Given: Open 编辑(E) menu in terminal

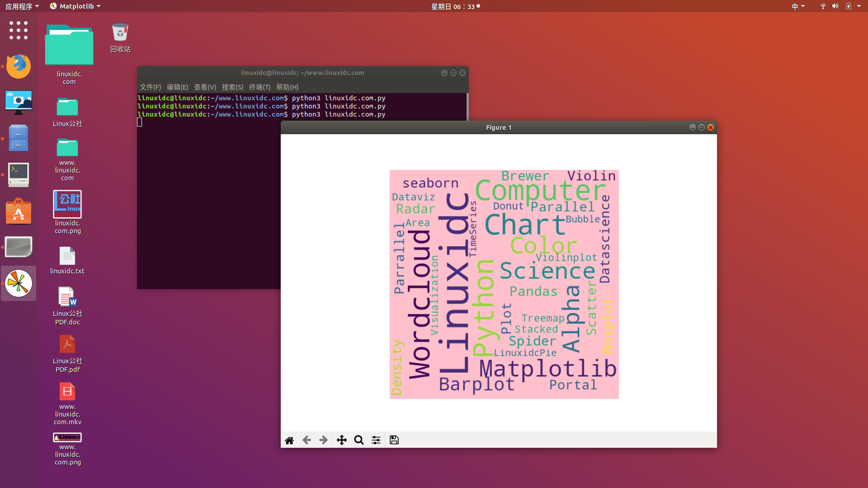Looking at the screenshot, I should click(x=177, y=87).
